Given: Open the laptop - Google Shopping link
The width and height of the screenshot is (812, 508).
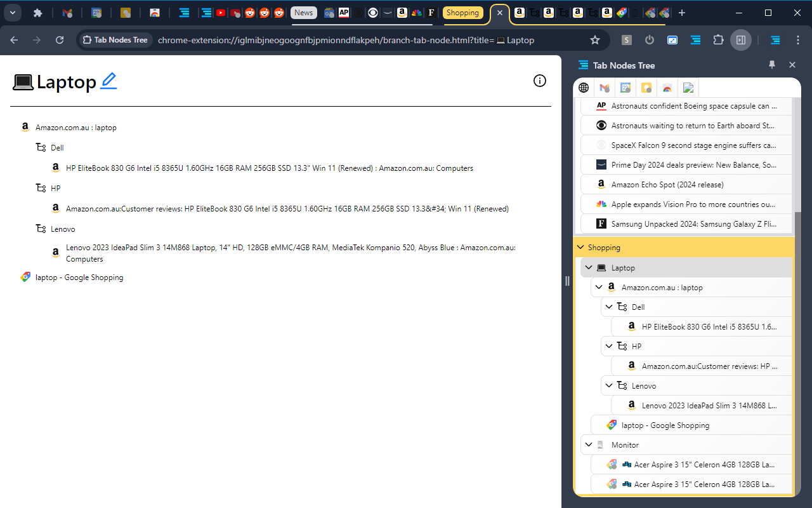Looking at the screenshot, I should pyautogui.click(x=80, y=277).
